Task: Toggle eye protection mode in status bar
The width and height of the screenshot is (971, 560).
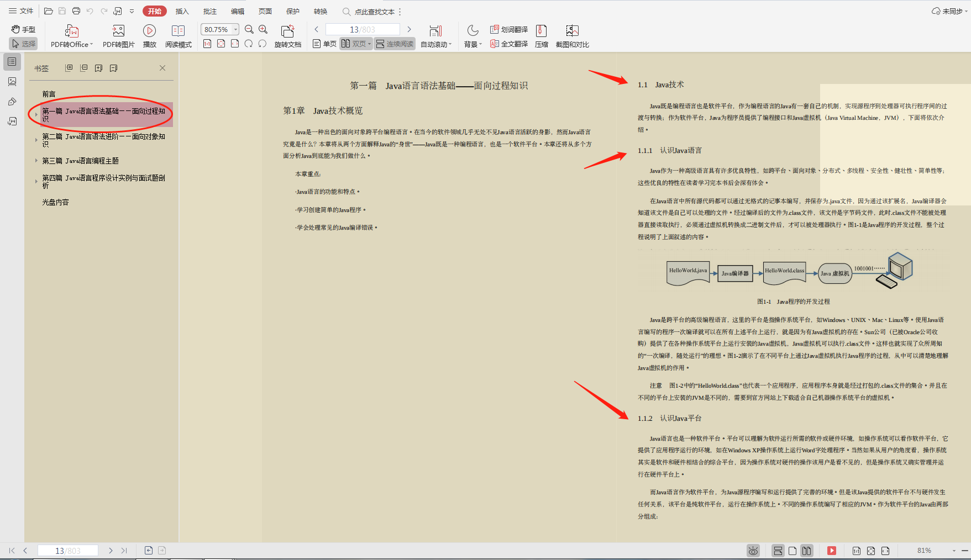Action: pyautogui.click(x=753, y=551)
